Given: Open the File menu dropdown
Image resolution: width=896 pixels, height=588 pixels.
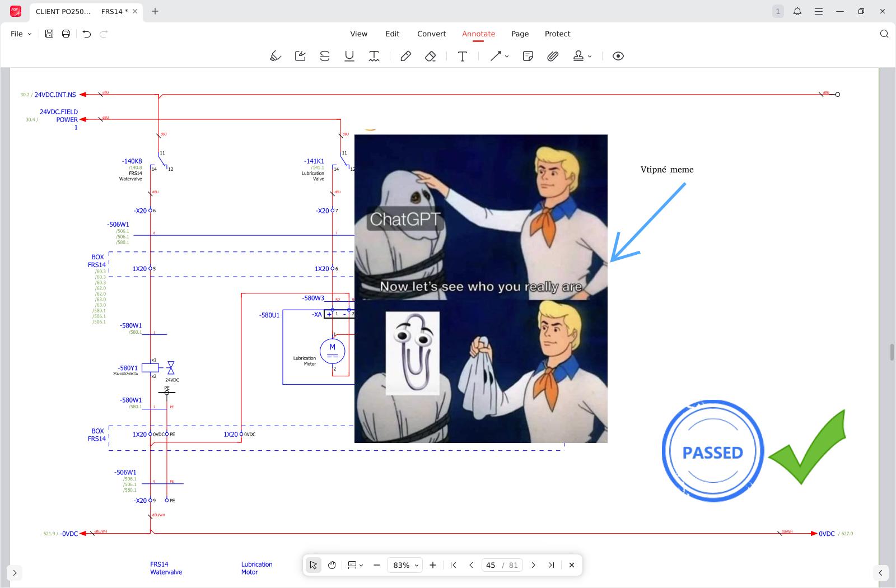Looking at the screenshot, I should point(21,34).
